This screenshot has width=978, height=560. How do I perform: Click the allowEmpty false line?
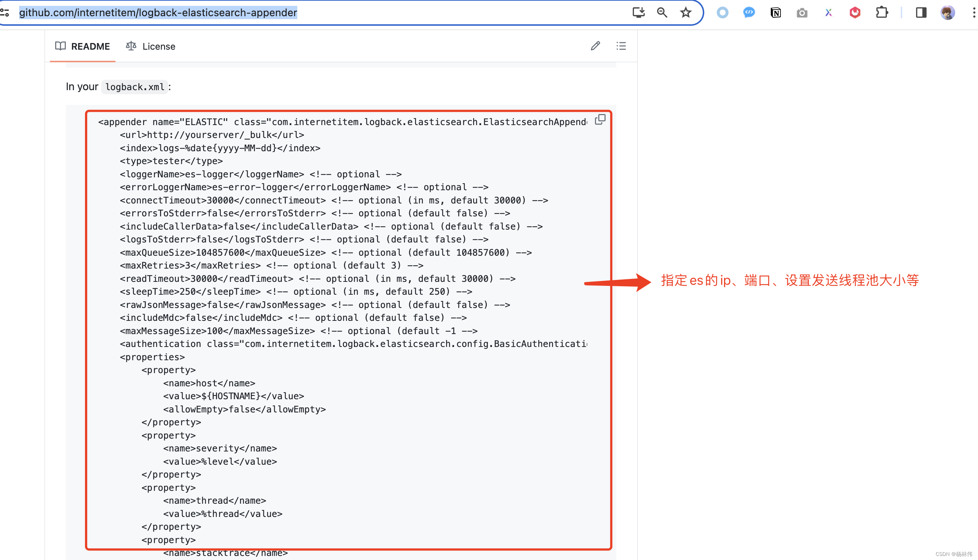245,410
